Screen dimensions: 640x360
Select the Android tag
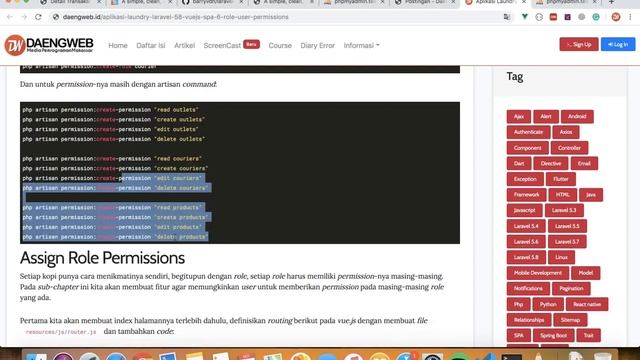pos(577,116)
